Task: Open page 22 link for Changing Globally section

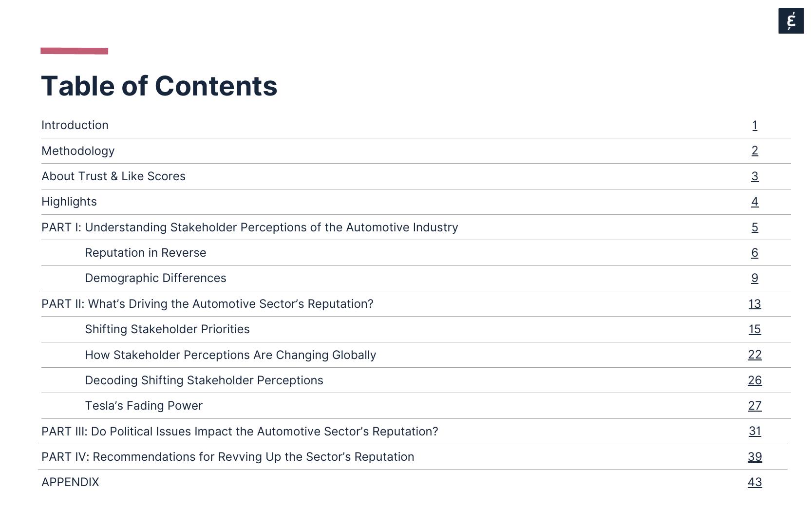Action: [x=755, y=355]
